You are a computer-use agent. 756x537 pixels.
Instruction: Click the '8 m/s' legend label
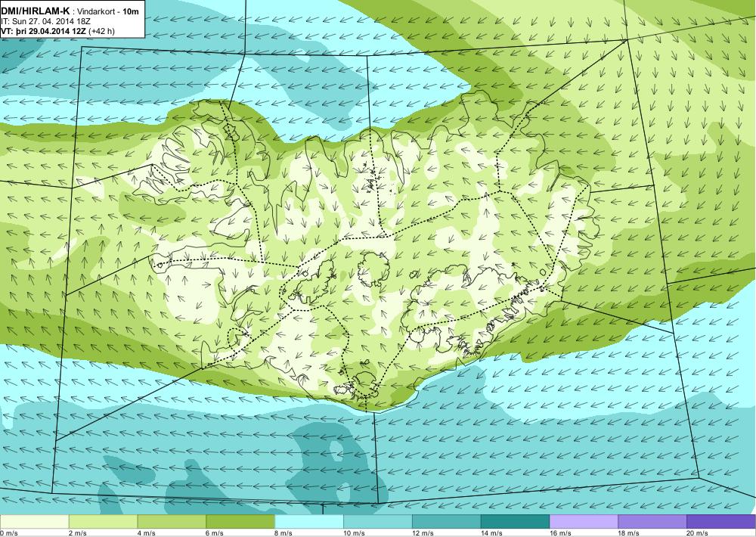point(283,533)
